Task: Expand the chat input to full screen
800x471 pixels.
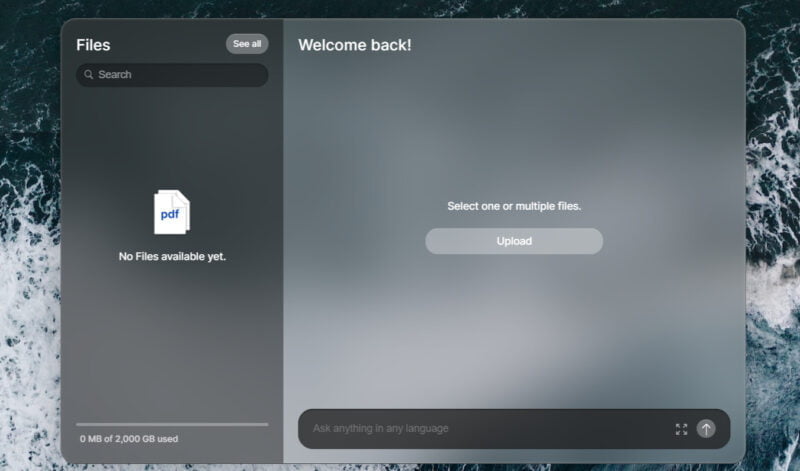Action: click(681, 429)
